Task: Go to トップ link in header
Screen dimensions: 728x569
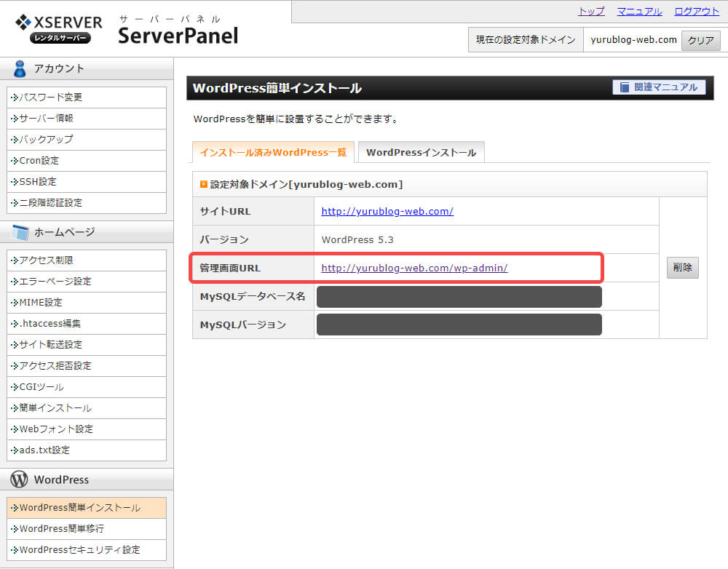Action: [591, 11]
